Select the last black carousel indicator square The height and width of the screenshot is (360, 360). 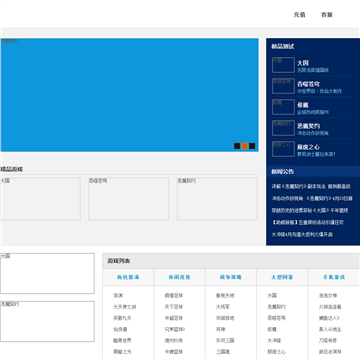(x=252, y=146)
